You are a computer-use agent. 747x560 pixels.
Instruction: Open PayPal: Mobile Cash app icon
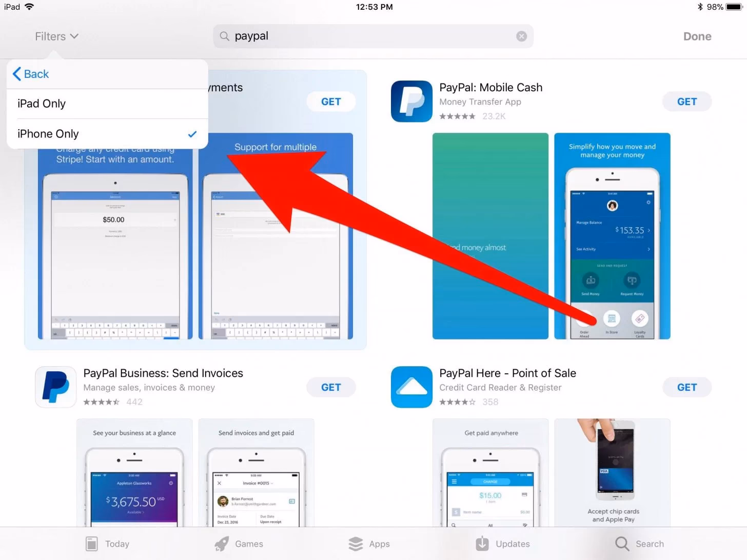411,101
